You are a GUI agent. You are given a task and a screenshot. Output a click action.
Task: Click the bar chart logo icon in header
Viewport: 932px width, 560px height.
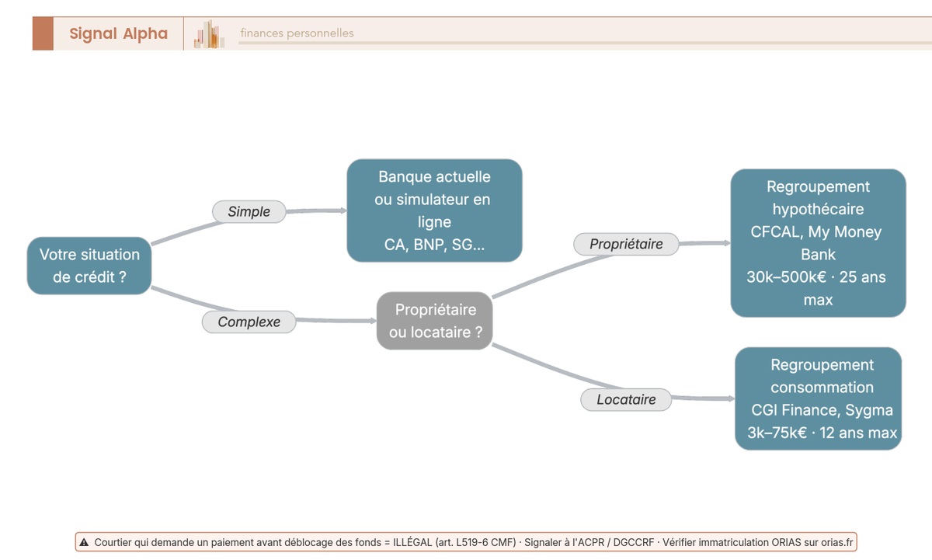pos(209,34)
